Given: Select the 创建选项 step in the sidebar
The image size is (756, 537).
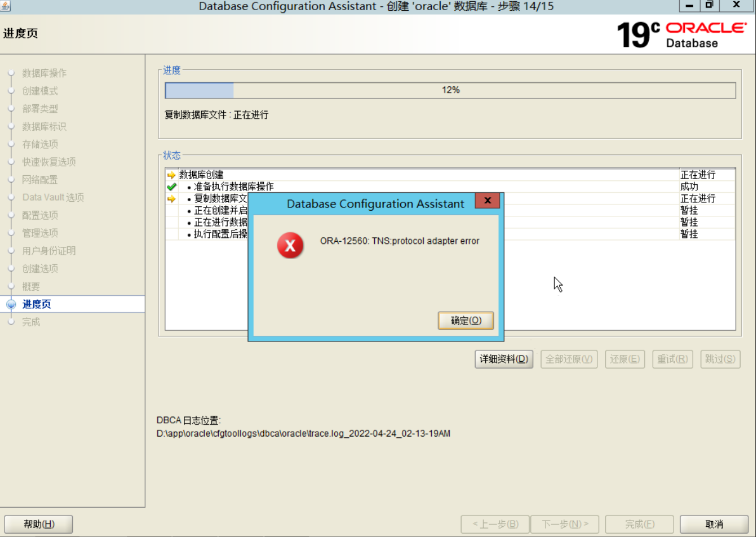Looking at the screenshot, I should click(x=39, y=268).
